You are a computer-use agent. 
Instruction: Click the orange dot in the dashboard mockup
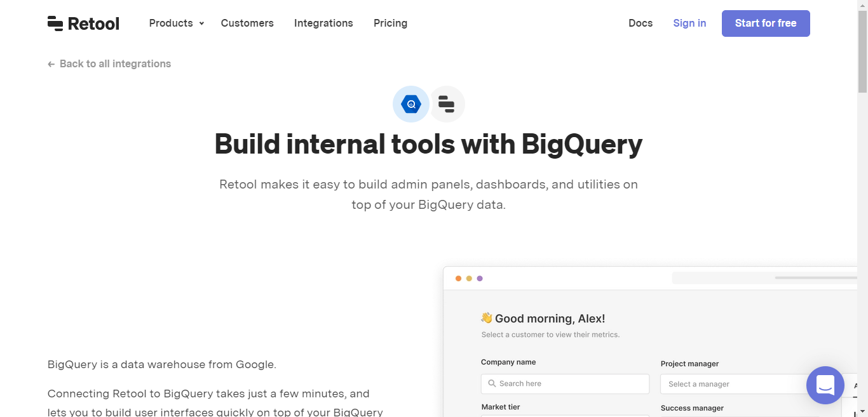click(x=458, y=278)
